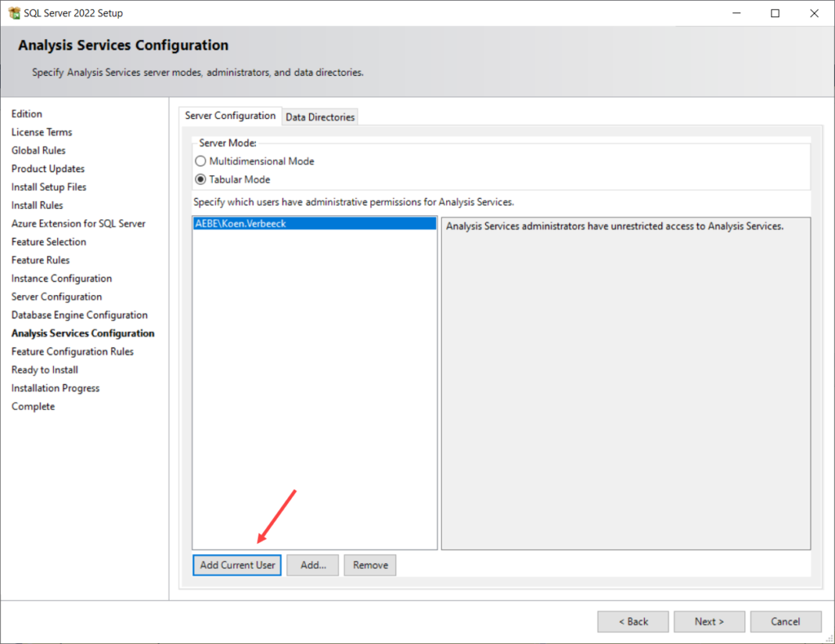Cancel the SQL Server setup
Image resolution: width=835 pixels, height=644 pixels.
(x=785, y=622)
